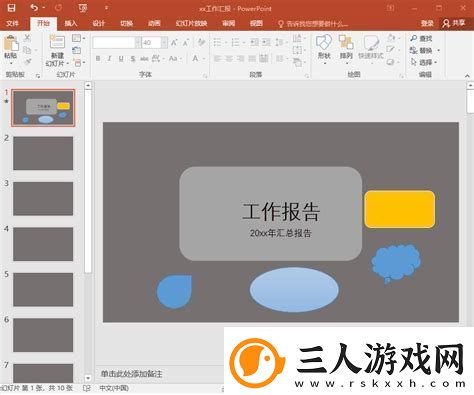Switch to the 幻灯片放映 slideshow tab
Viewport: 474px width, 395px height.
tap(191, 23)
